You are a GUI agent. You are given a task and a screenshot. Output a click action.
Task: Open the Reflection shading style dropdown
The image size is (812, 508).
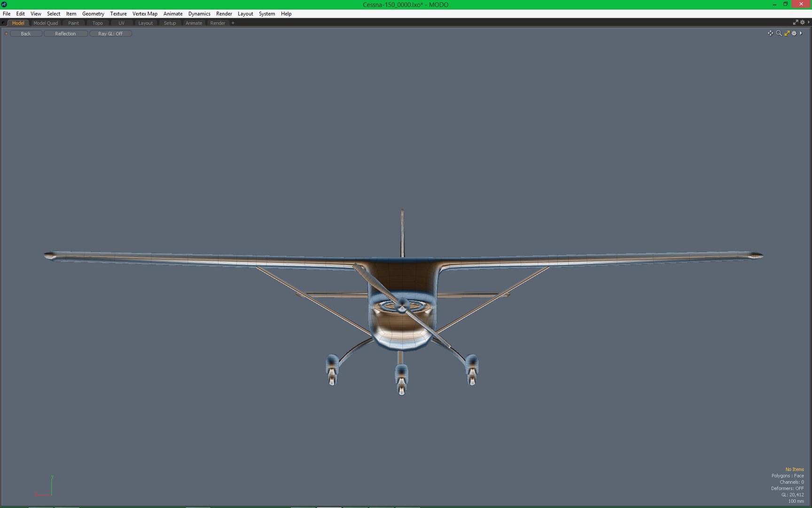65,34
